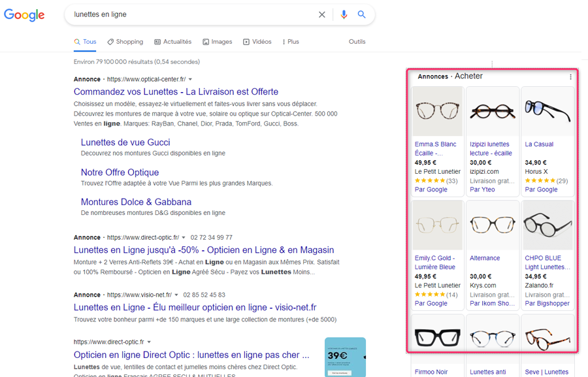Image resolution: width=588 pixels, height=377 pixels.
Task: Open the Outils options
Action: (357, 42)
